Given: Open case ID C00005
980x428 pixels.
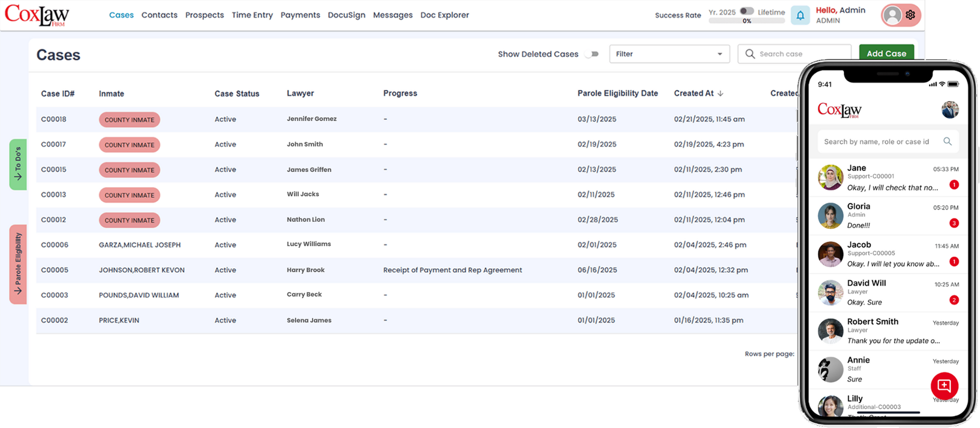Looking at the screenshot, I should tap(54, 270).
